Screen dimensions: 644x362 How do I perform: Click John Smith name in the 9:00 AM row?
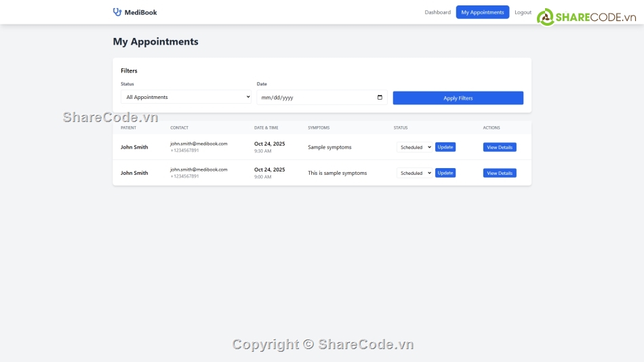coord(134,173)
